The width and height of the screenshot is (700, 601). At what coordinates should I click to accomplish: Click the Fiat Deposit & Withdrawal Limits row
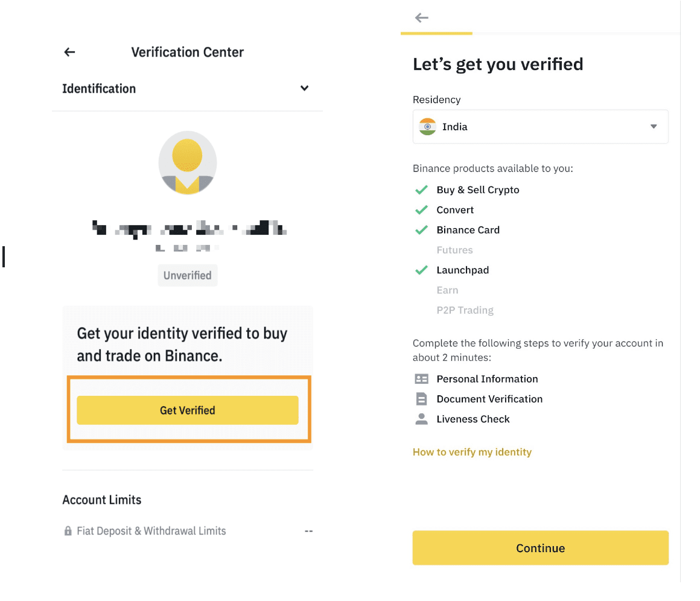click(151, 532)
